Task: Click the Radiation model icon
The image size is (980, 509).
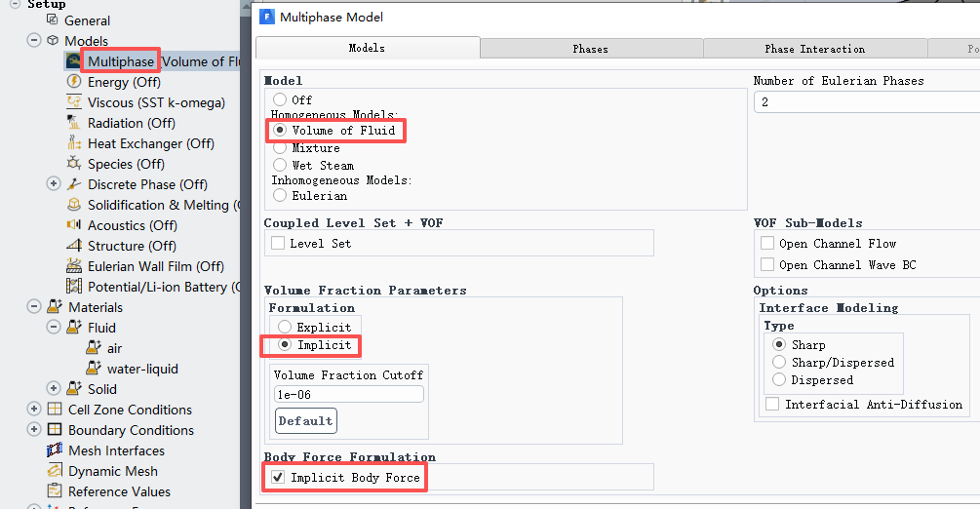Action: [x=74, y=123]
